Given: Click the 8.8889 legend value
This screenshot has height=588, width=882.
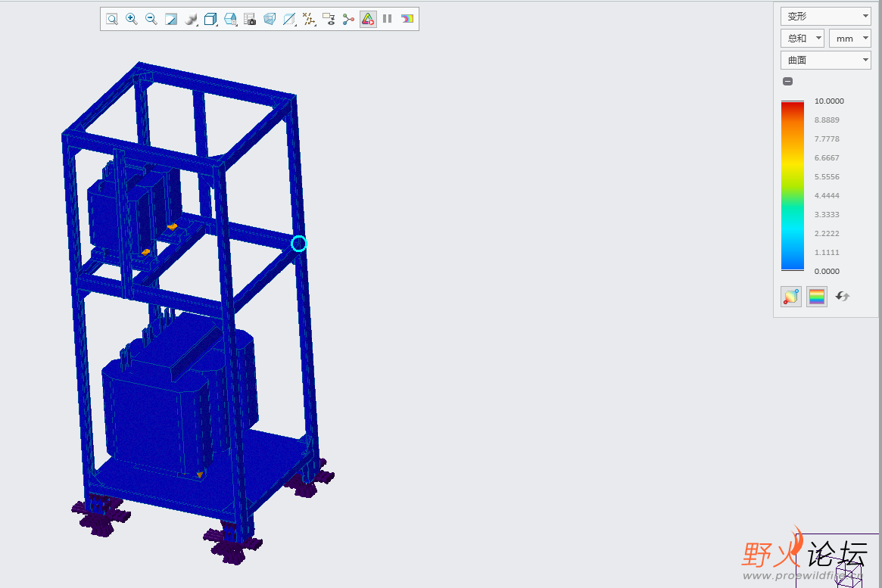Looking at the screenshot, I should click(827, 120).
